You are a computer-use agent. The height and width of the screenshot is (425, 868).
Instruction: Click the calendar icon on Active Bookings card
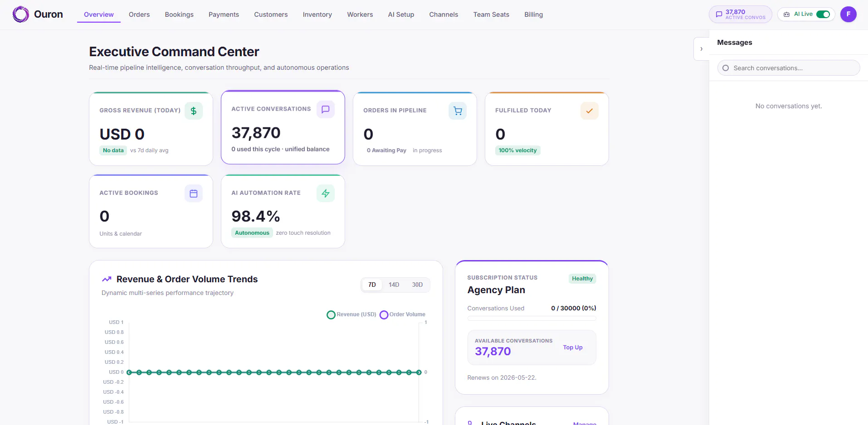coord(194,193)
